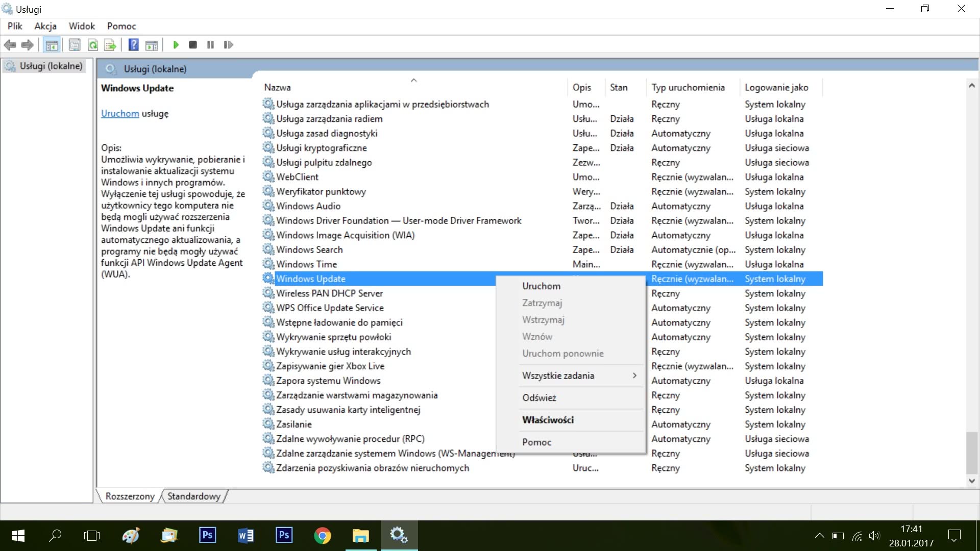Select Usługi (lokalne) node in left tree
Image resolution: width=980 pixels, height=551 pixels.
tap(44, 66)
